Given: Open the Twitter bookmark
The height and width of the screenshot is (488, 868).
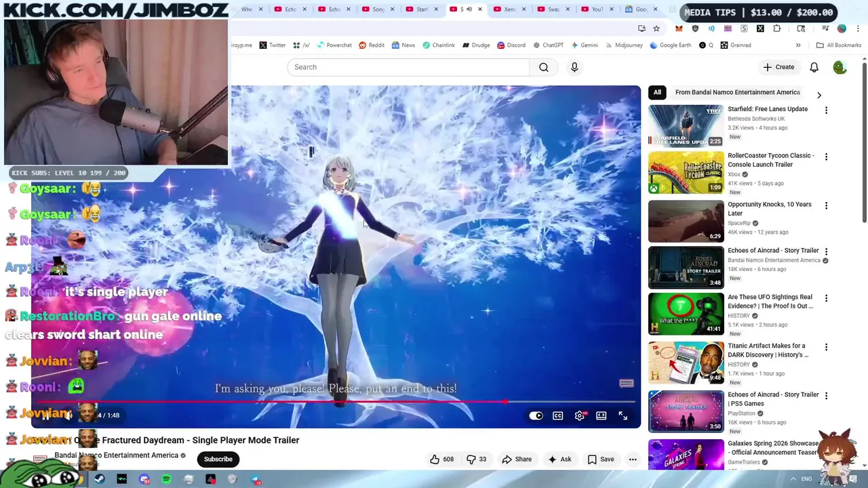Looking at the screenshot, I should (x=272, y=45).
